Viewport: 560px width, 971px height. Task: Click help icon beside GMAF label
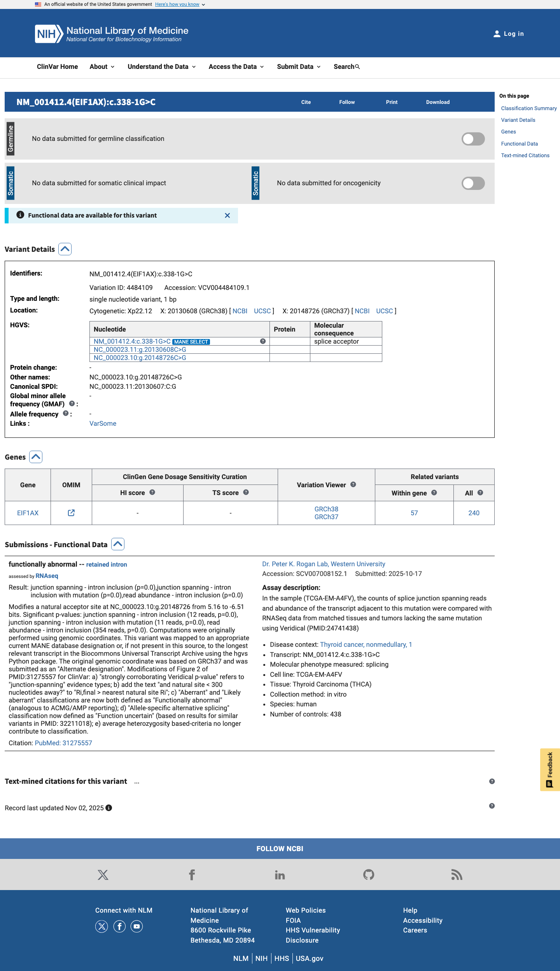(x=72, y=404)
